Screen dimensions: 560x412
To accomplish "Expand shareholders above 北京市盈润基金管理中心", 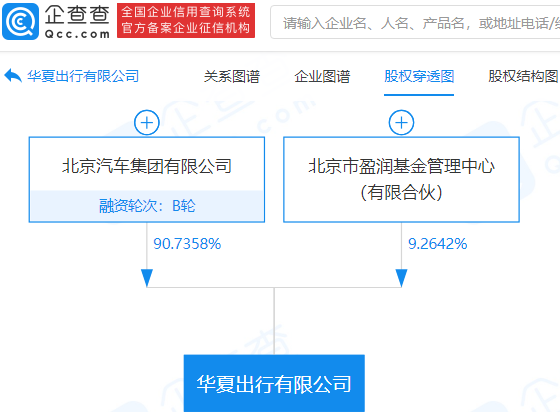I will (401, 122).
